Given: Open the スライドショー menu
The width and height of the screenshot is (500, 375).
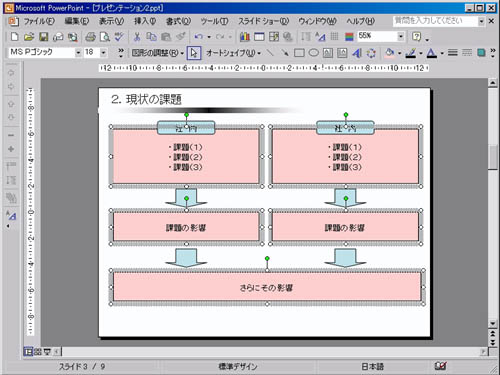Looking at the screenshot, I should tap(263, 21).
